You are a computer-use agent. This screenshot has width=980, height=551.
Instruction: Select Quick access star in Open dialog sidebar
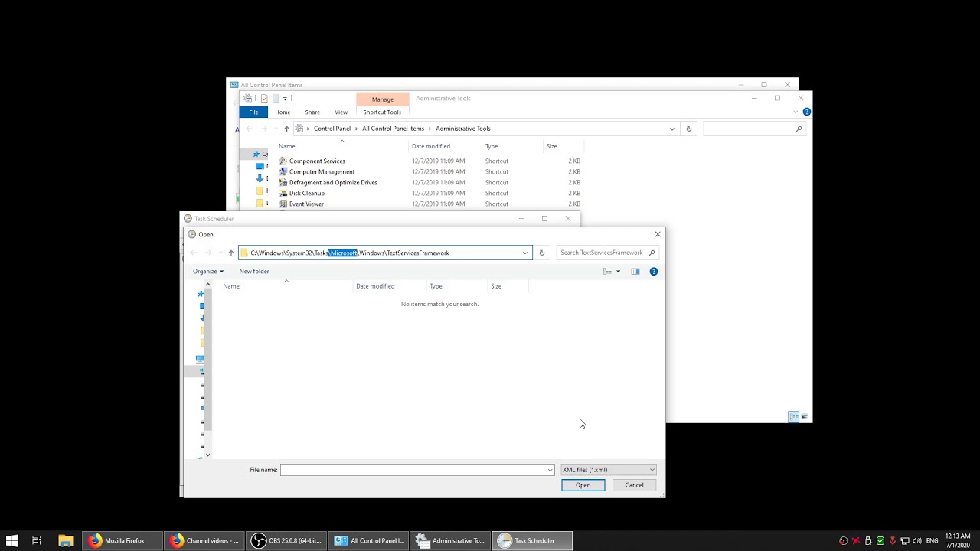(201, 294)
